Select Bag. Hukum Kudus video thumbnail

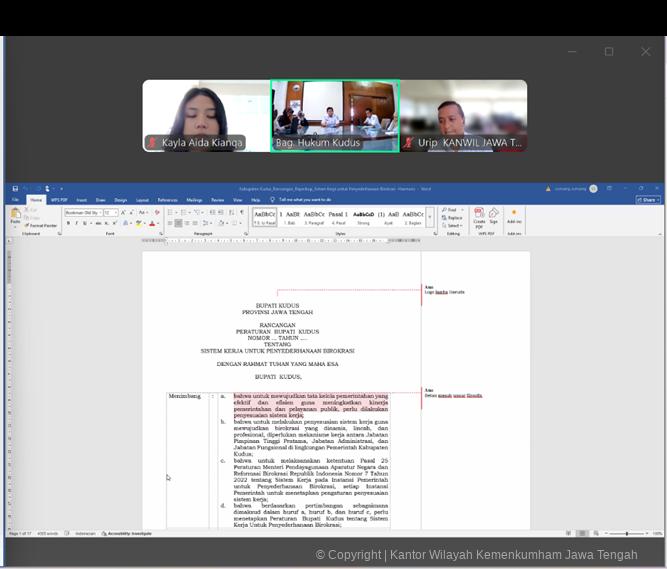click(335, 116)
